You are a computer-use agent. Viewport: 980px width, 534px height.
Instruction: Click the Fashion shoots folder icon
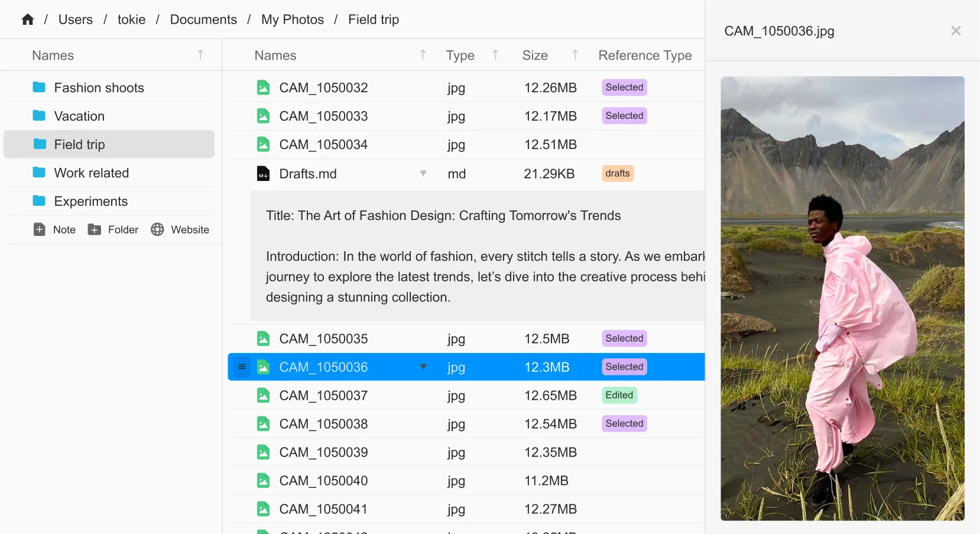tap(40, 88)
